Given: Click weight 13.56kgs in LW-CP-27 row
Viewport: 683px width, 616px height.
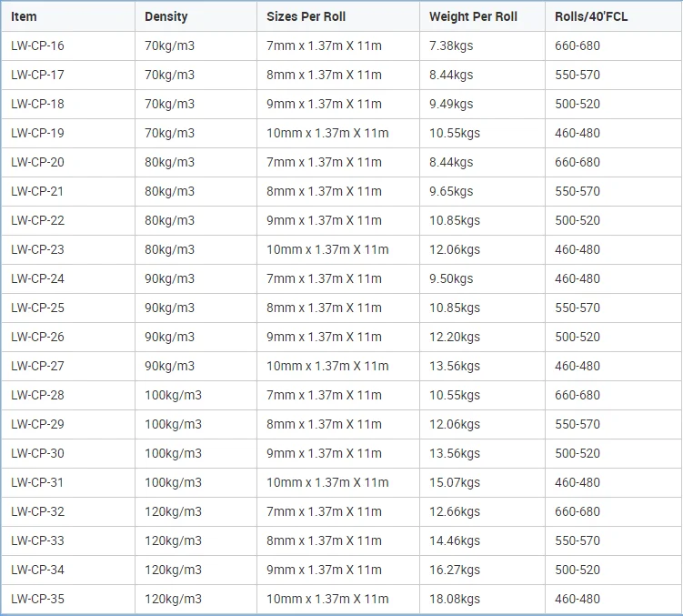Looking at the screenshot, I should [455, 366].
